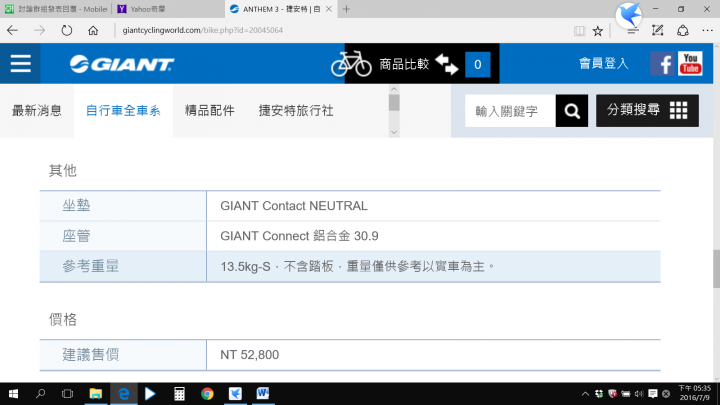
Task: Open Chrome from taskbar
Action: point(207,394)
